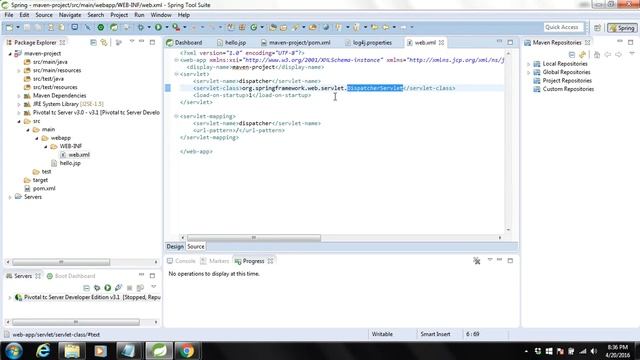640x360 pixels.
Task: Click the debug-mode server icon in Servers view
Action: pyautogui.click(x=97, y=288)
